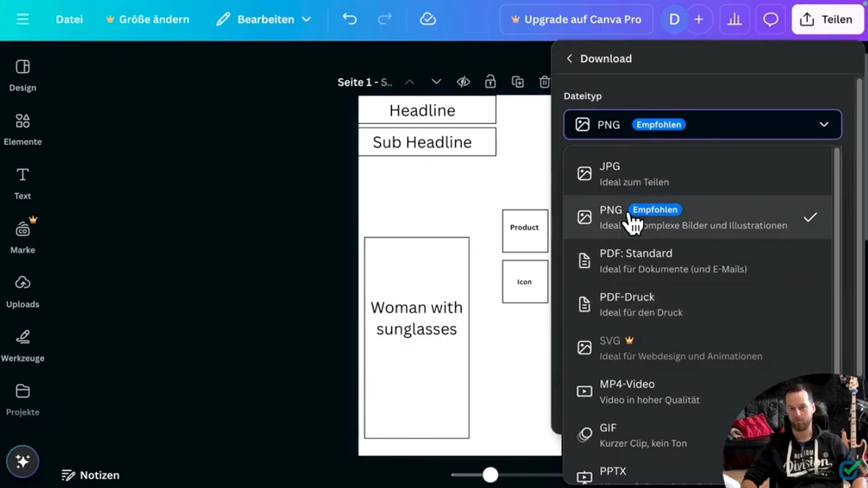This screenshot has width=868, height=488.
Task: Open the Canva AI assistant button
Action: click(x=22, y=461)
